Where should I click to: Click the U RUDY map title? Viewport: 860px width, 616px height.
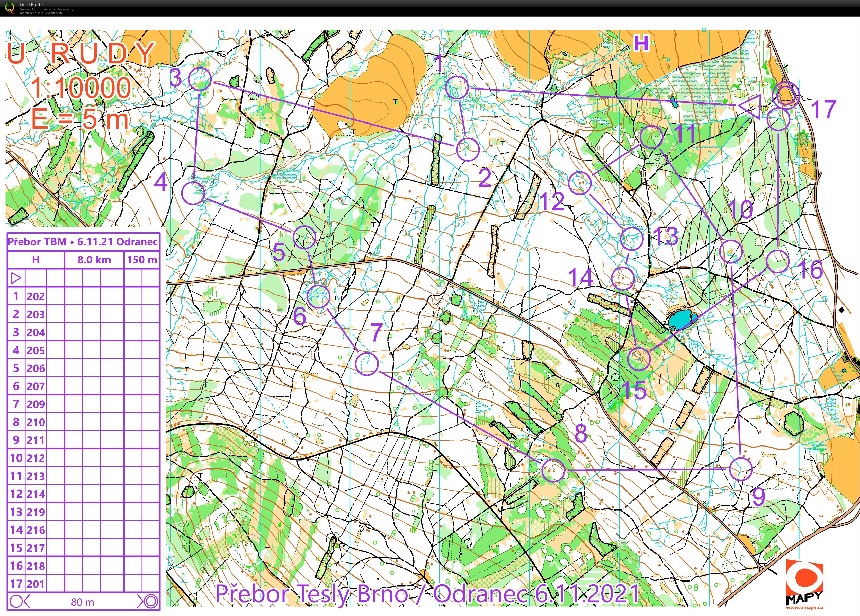[x=81, y=53]
